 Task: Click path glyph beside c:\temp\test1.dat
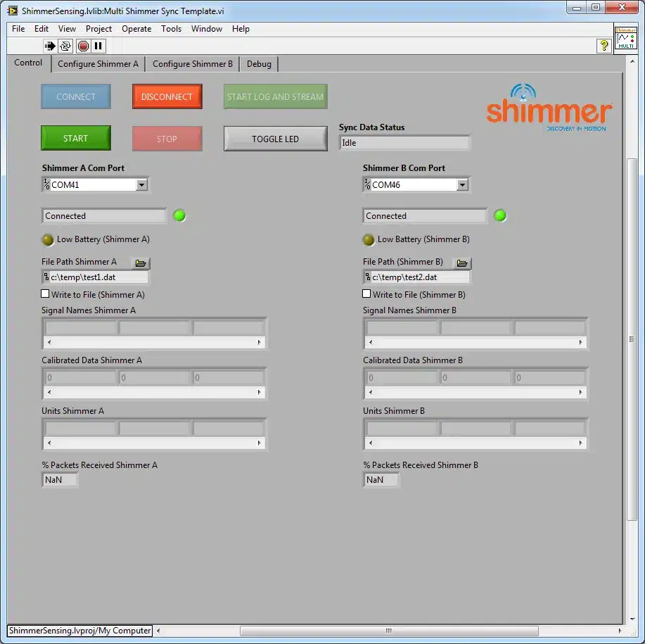tap(46, 277)
